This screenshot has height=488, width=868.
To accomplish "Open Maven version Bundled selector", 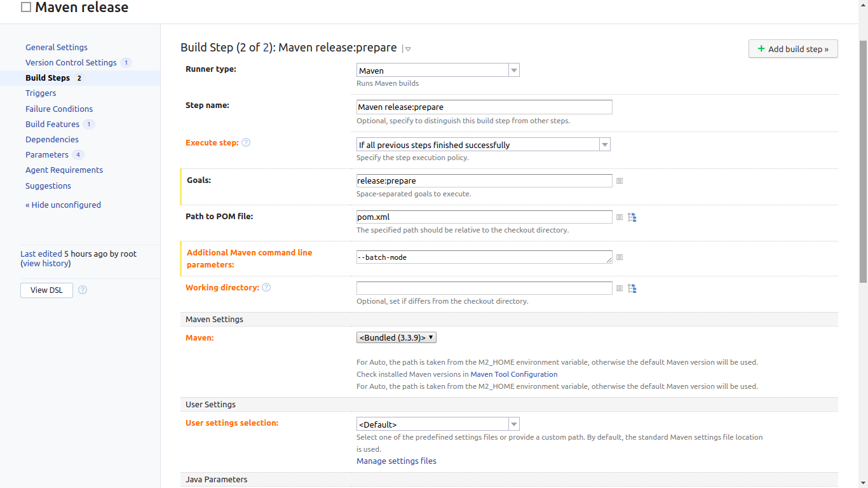I will pyautogui.click(x=397, y=338).
